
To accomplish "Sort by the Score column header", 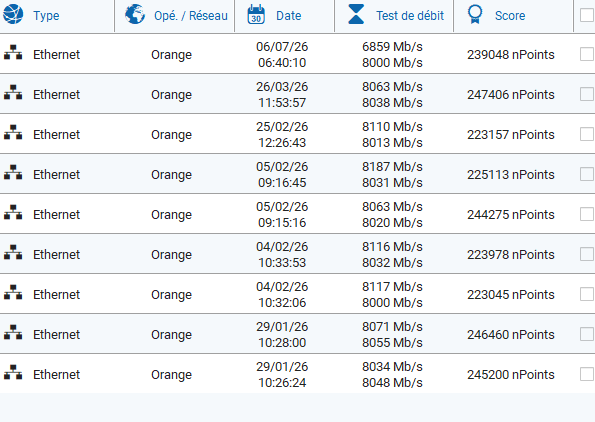I will [x=510, y=16].
